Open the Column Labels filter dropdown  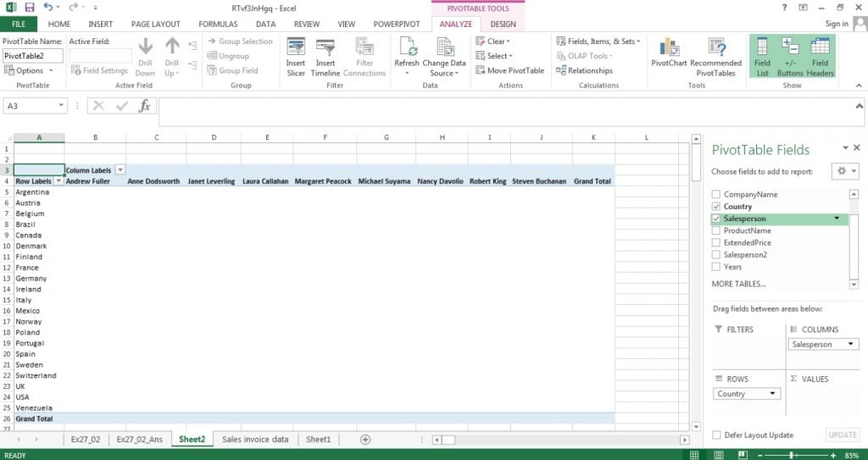[120, 170]
